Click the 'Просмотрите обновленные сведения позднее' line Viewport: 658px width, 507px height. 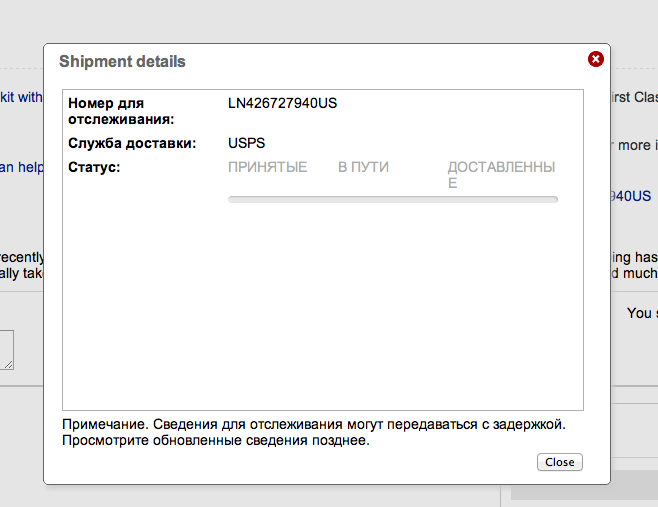coord(215,440)
